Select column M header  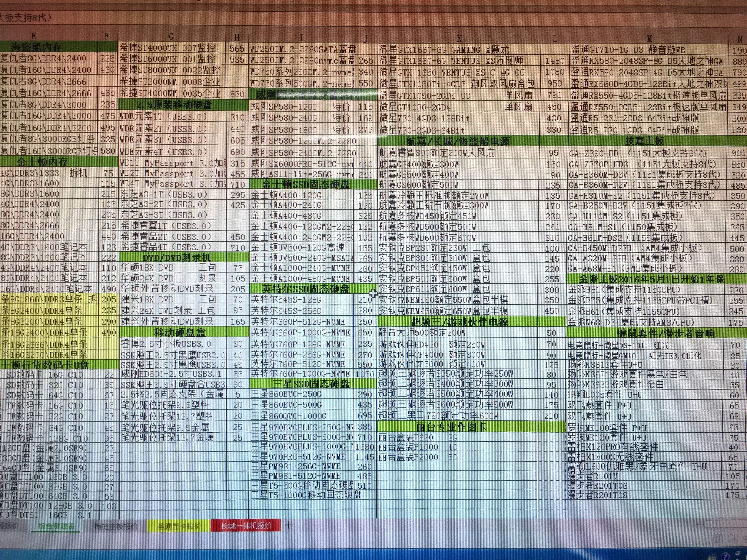(649, 39)
